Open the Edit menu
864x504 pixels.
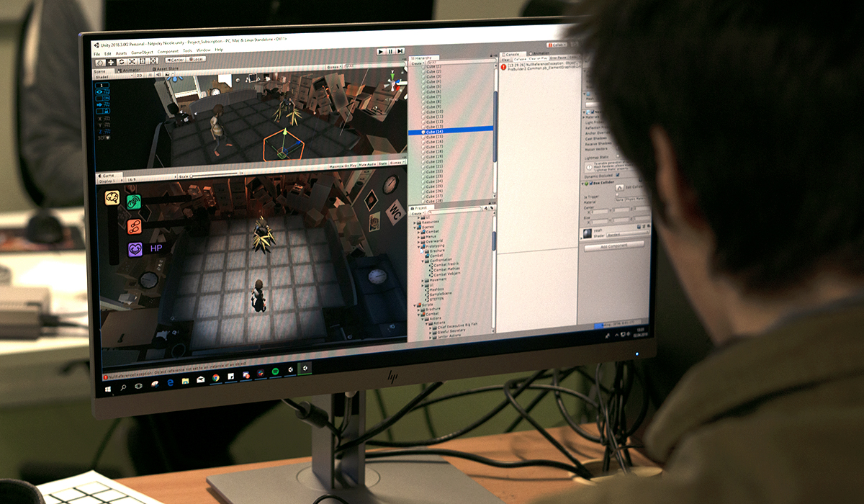pos(108,54)
